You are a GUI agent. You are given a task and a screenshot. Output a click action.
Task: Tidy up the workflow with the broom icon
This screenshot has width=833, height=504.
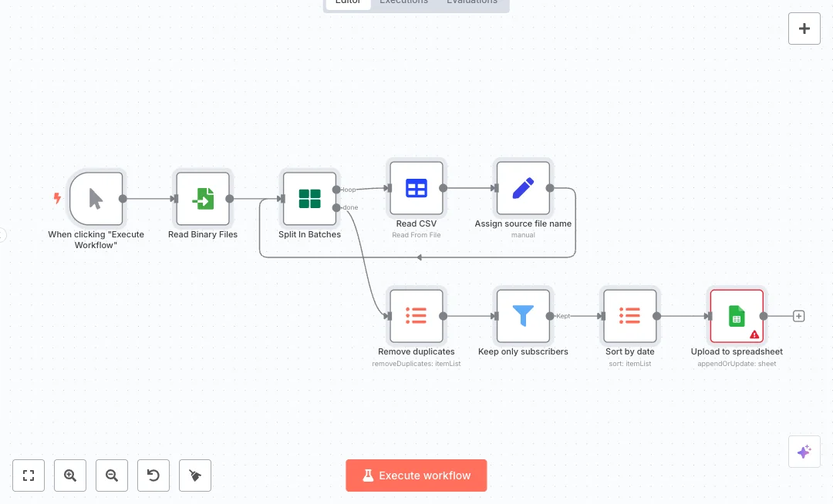pos(195,475)
